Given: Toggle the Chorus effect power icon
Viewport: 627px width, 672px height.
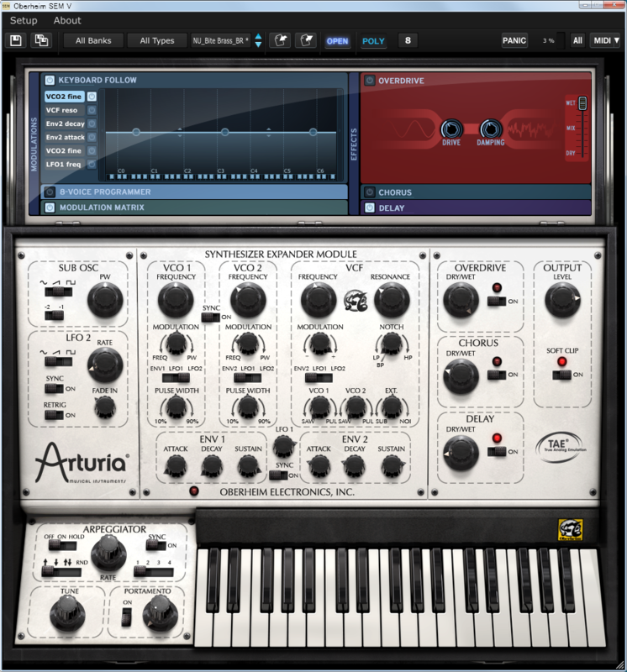Looking at the screenshot, I should pyautogui.click(x=369, y=192).
